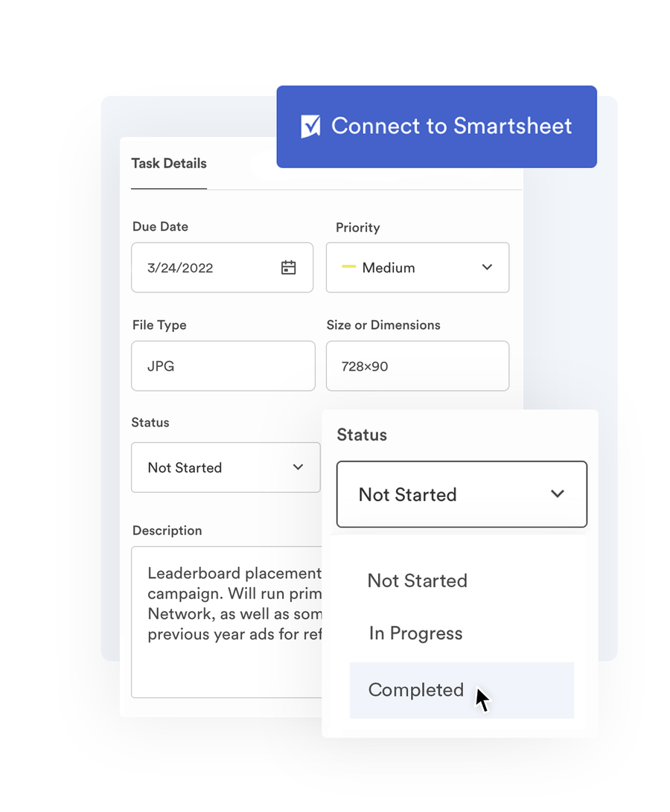Focus the File Type field containing JPG

(x=223, y=366)
